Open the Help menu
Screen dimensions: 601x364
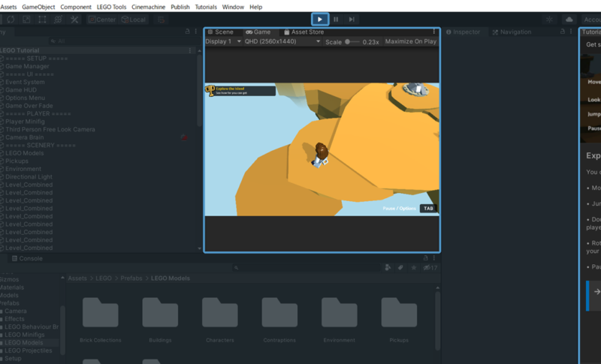click(x=255, y=7)
